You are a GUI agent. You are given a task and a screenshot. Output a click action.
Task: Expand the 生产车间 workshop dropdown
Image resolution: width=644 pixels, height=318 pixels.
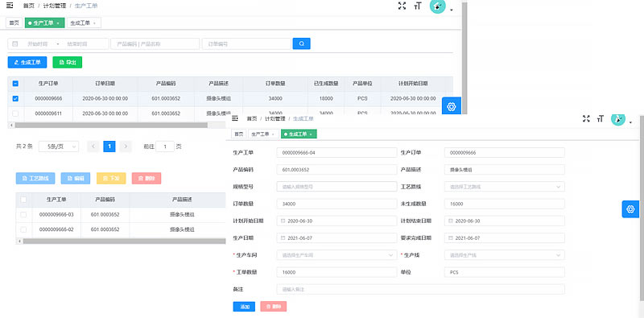pos(336,255)
